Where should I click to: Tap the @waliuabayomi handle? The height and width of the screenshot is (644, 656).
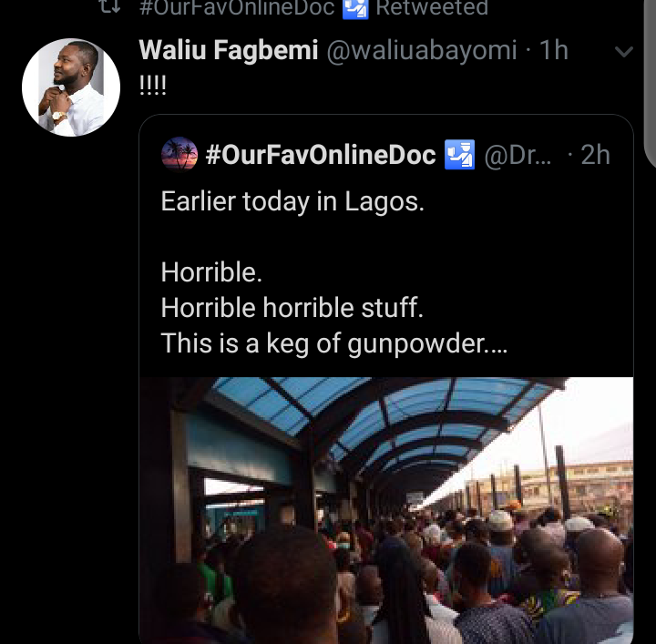pyautogui.click(x=422, y=50)
